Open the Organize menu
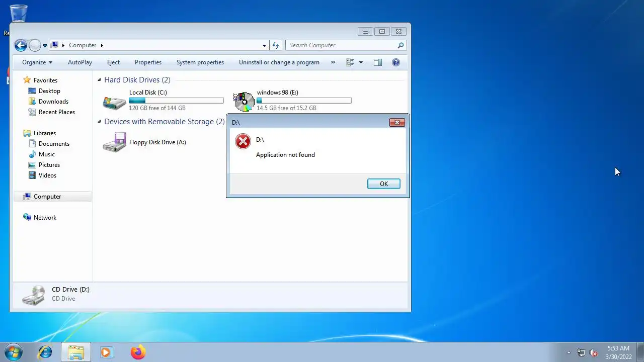644x362 pixels. (37, 62)
